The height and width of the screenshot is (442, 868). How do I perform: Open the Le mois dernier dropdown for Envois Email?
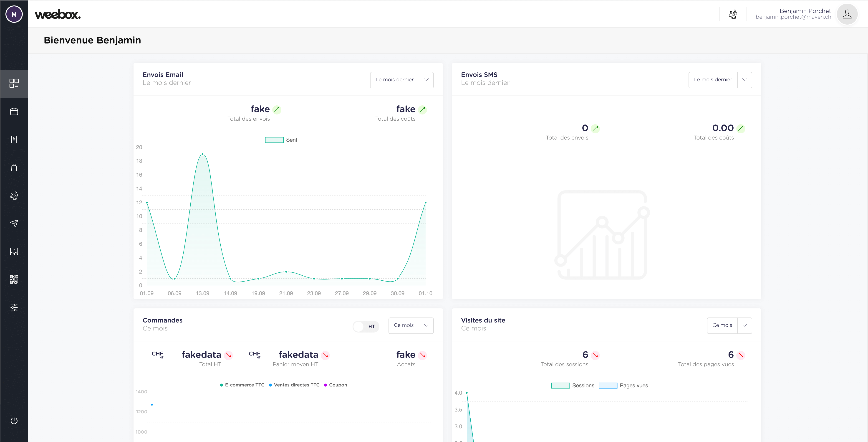click(401, 80)
